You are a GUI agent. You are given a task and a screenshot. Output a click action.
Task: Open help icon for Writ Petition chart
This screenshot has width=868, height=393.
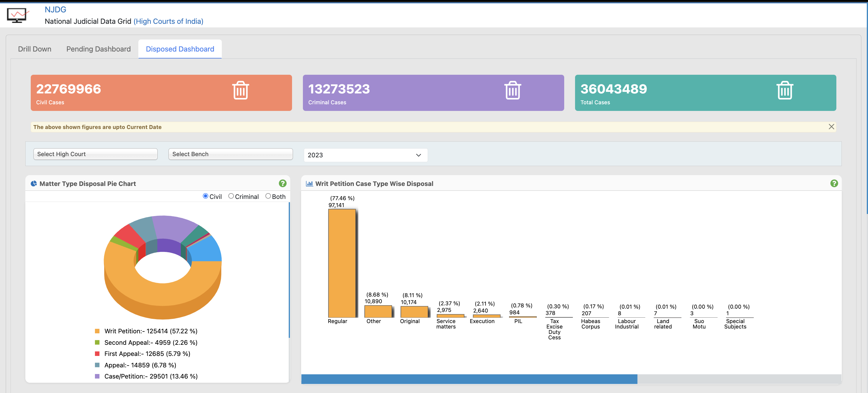click(834, 183)
